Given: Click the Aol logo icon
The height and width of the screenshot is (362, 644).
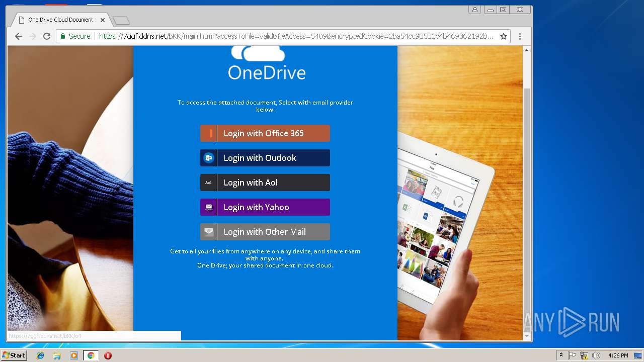Looking at the screenshot, I should [209, 183].
